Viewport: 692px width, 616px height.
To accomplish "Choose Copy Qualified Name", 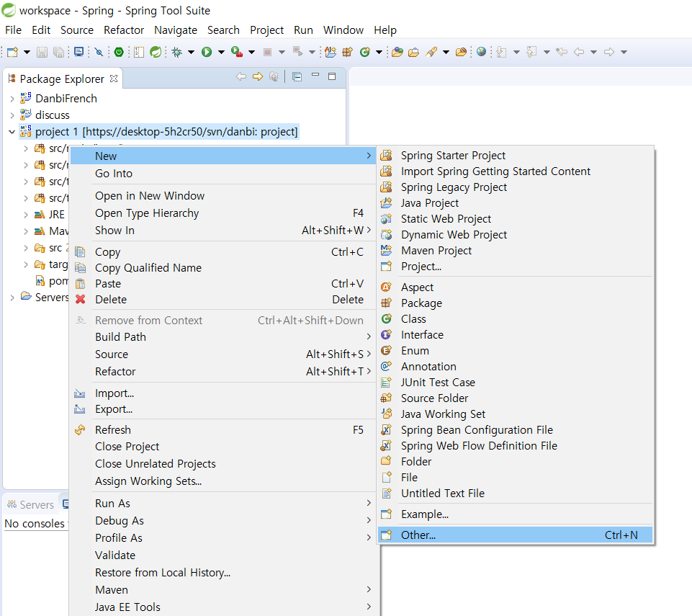I will pyautogui.click(x=224, y=268).
